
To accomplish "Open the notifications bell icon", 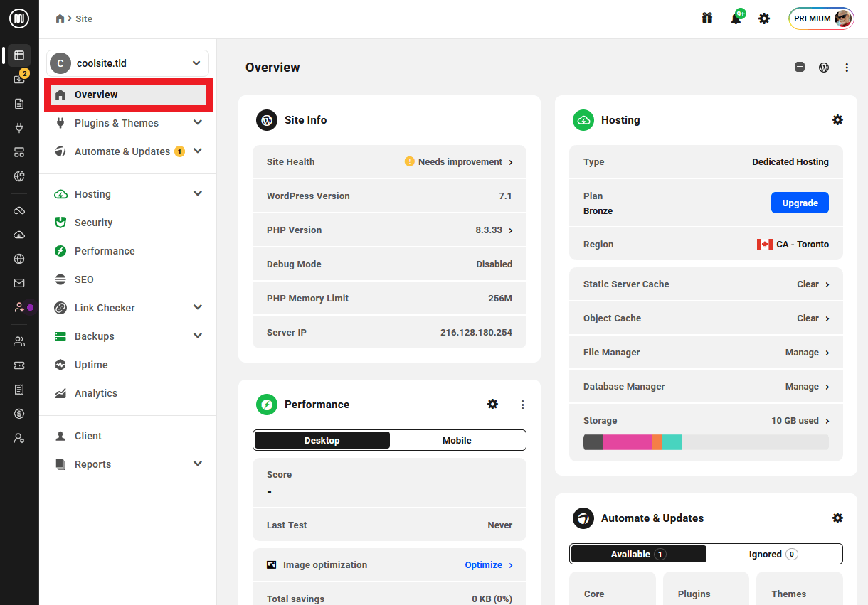I will (736, 18).
